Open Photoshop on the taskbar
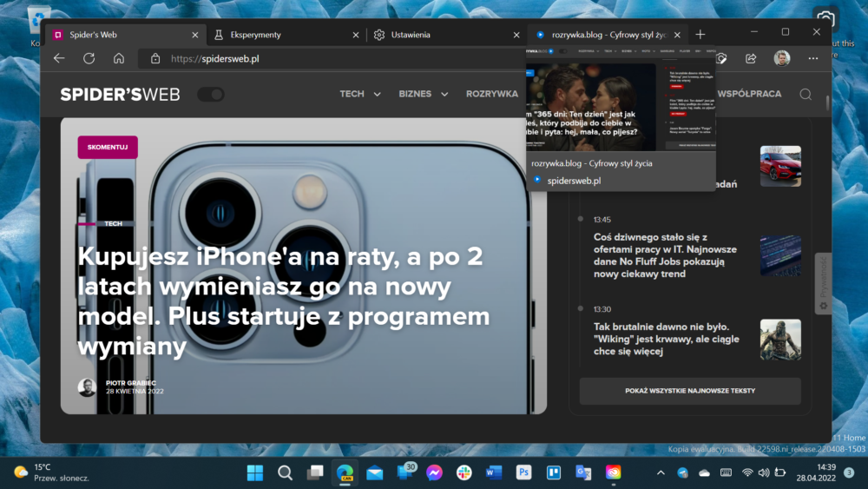This screenshot has width=868, height=489. click(523, 473)
